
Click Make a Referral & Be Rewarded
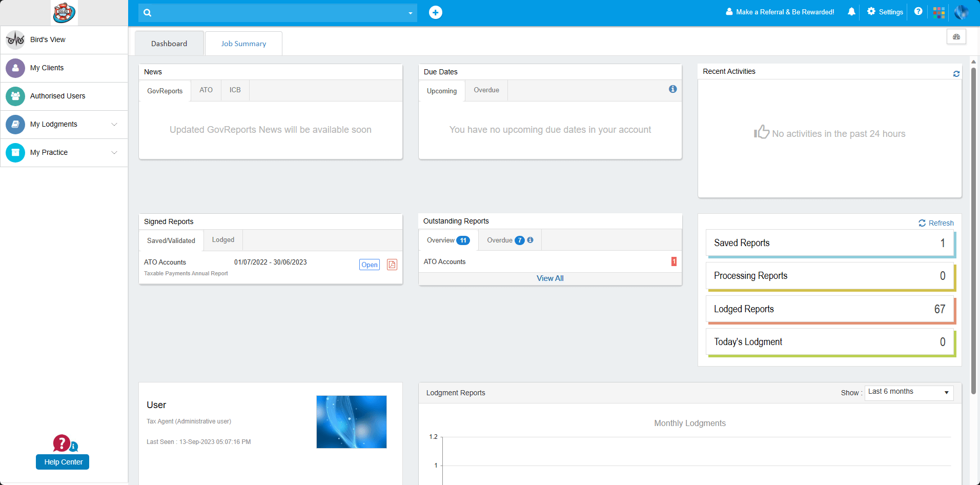(x=780, y=12)
